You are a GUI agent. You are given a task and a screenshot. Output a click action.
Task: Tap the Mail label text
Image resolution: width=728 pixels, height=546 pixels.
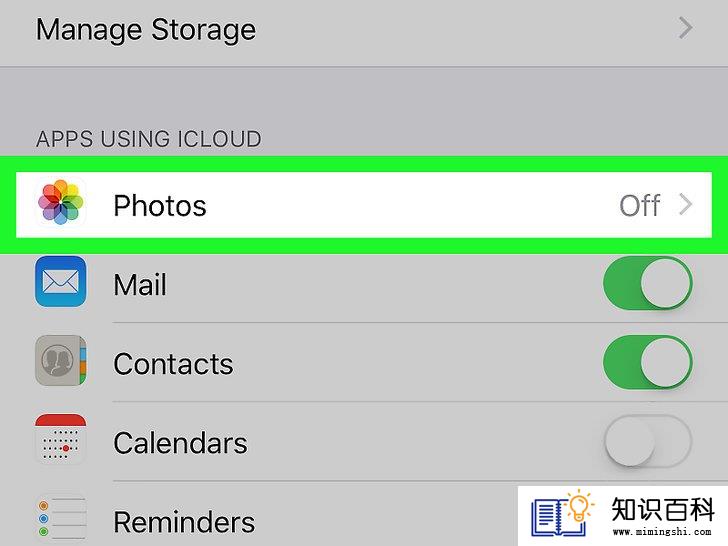click(x=140, y=284)
